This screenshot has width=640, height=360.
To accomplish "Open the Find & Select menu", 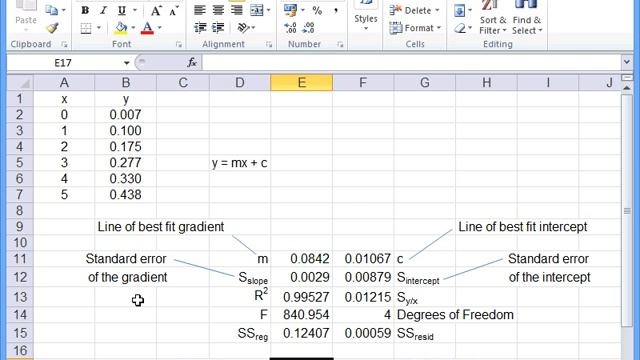I will click(527, 18).
